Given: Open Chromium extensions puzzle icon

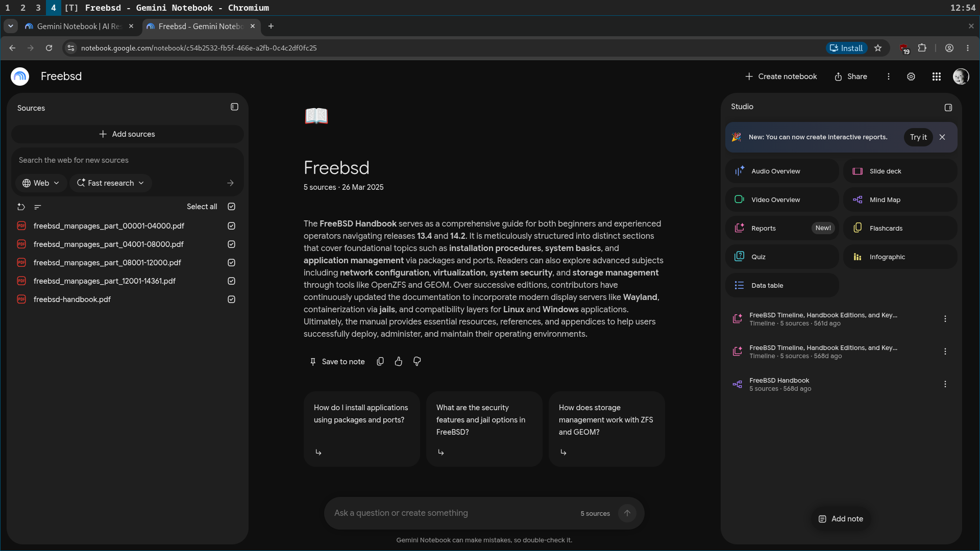Looking at the screenshot, I should 922,48.
